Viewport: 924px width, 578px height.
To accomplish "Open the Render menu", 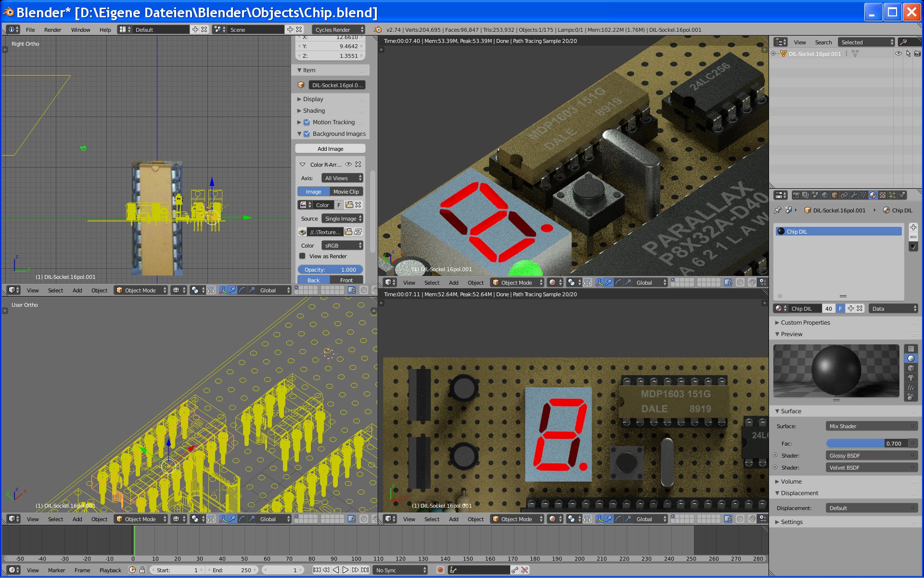I will pos(52,30).
